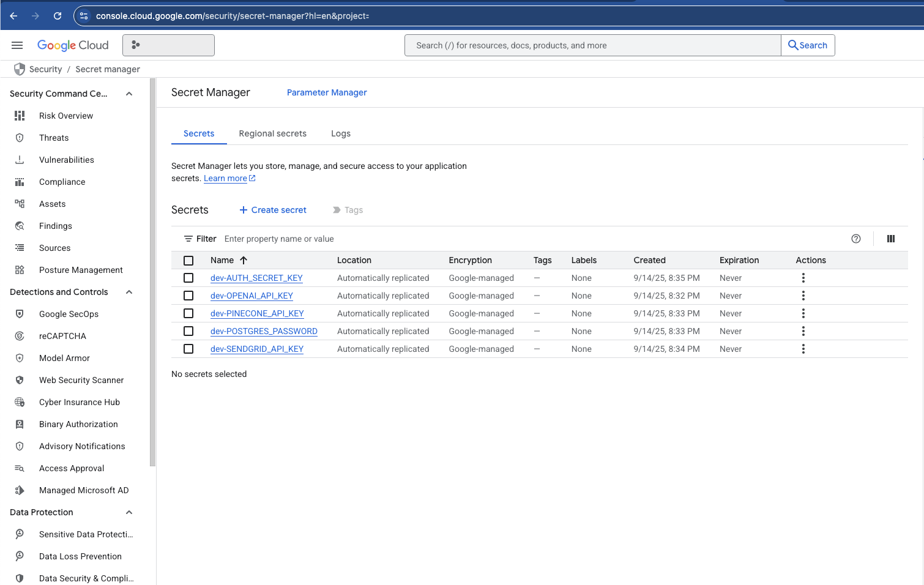924x585 pixels.
Task: Select checkbox for dev-AUTH_SECRET_KEY
Action: [x=188, y=278]
